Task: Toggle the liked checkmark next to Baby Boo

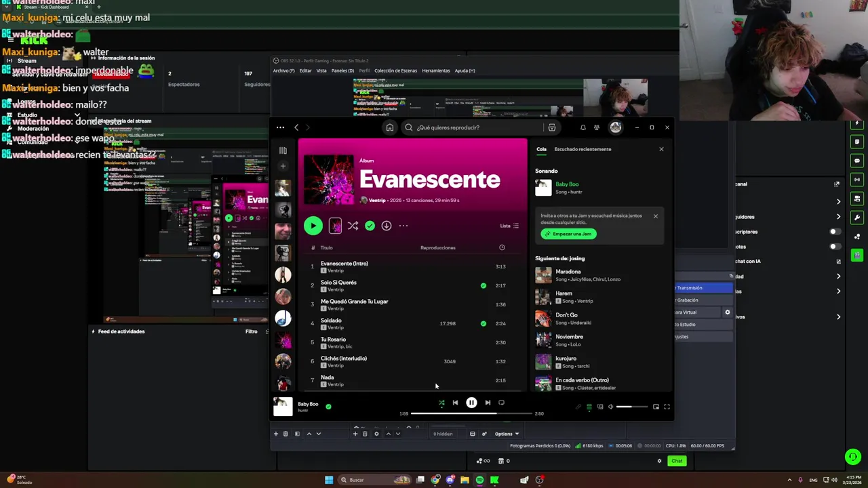Action: (x=328, y=407)
